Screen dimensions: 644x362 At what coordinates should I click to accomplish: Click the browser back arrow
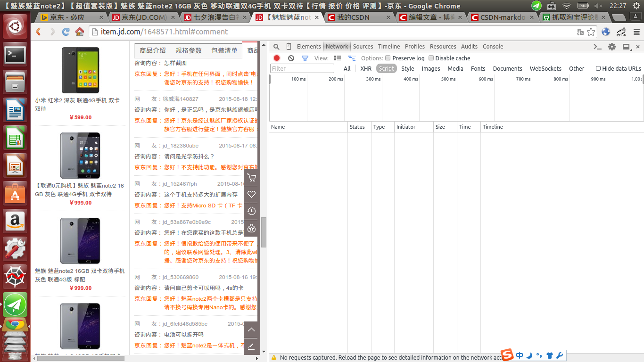pos(39,32)
